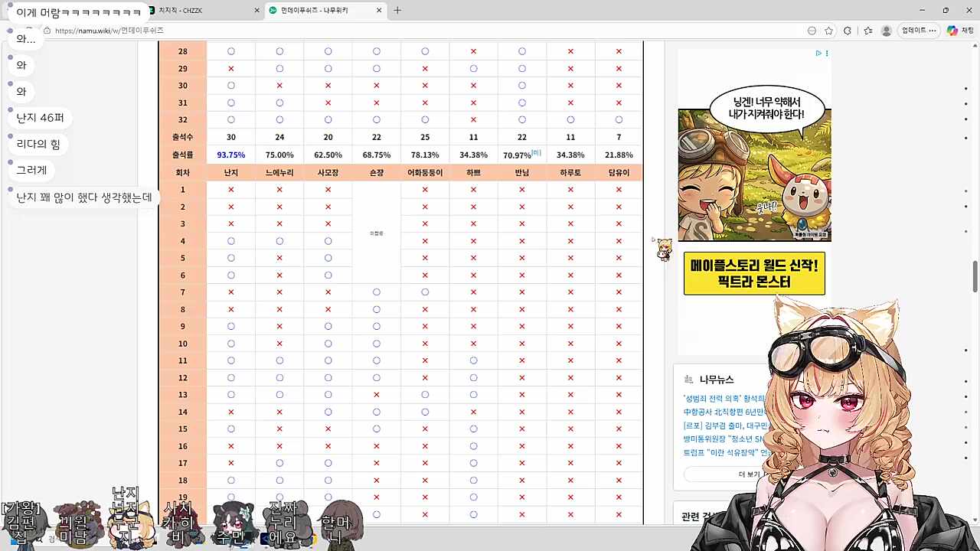Viewport: 980px width, 551px height.
Task: Open the 업데이트 browser menu
Action: (x=919, y=31)
